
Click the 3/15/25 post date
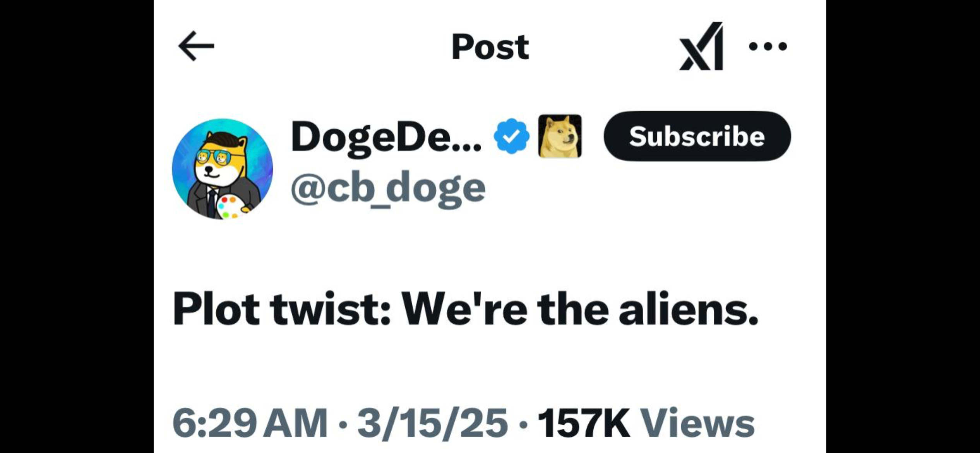point(432,423)
